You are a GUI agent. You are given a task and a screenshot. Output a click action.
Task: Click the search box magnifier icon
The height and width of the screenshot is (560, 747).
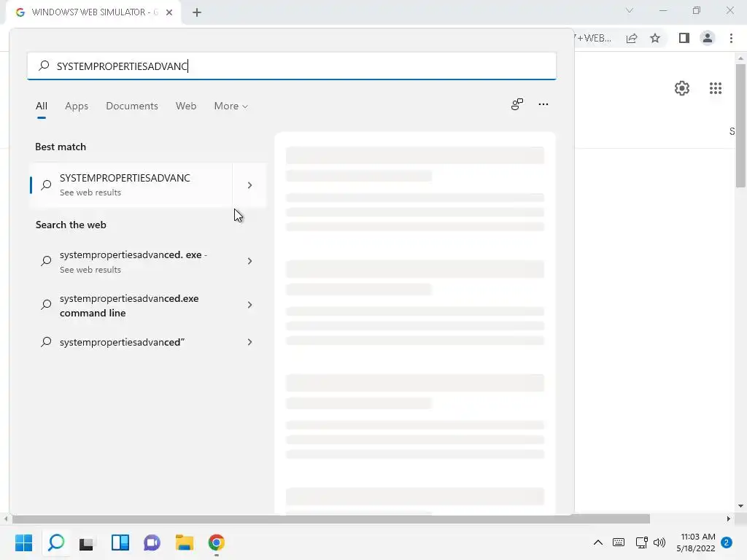pyautogui.click(x=44, y=65)
